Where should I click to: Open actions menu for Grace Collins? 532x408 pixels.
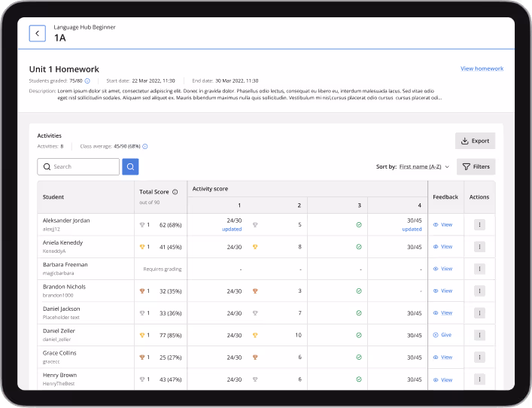pos(479,357)
